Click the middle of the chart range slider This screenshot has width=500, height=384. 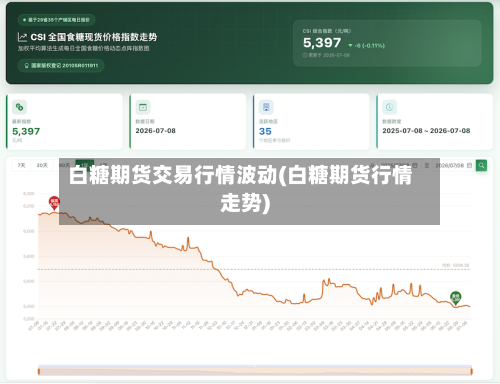pos(255,371)
